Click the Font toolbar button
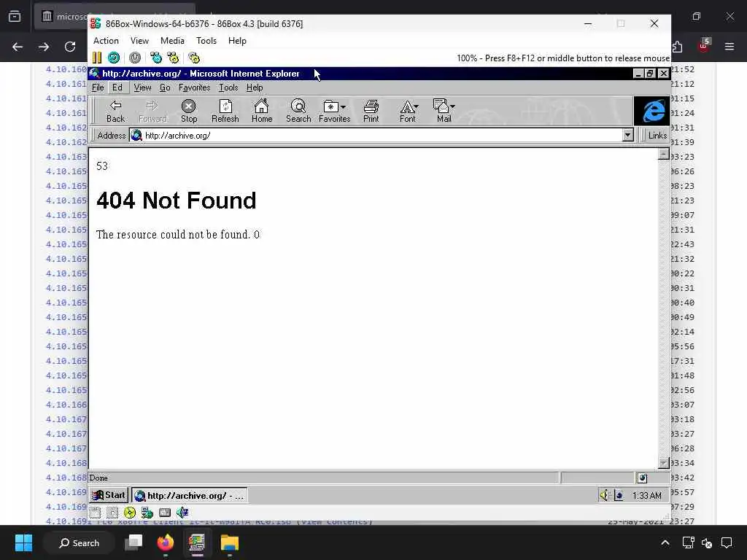 pyautogui.click(x=408, y=111)
